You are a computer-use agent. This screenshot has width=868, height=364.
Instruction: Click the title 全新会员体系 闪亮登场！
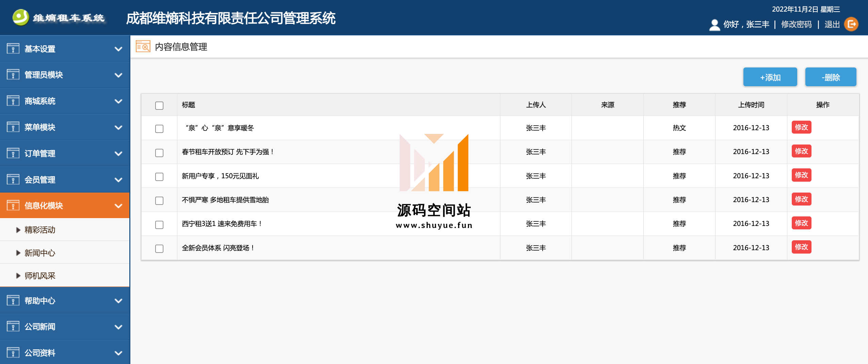[218, 248]
